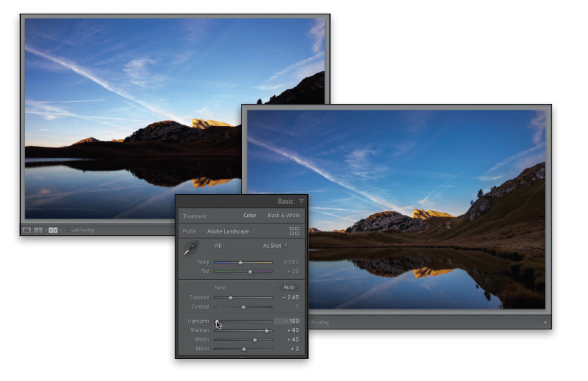Click the Whites value field +45
Viewport: 588px width, 381px height.
(293, 339)
